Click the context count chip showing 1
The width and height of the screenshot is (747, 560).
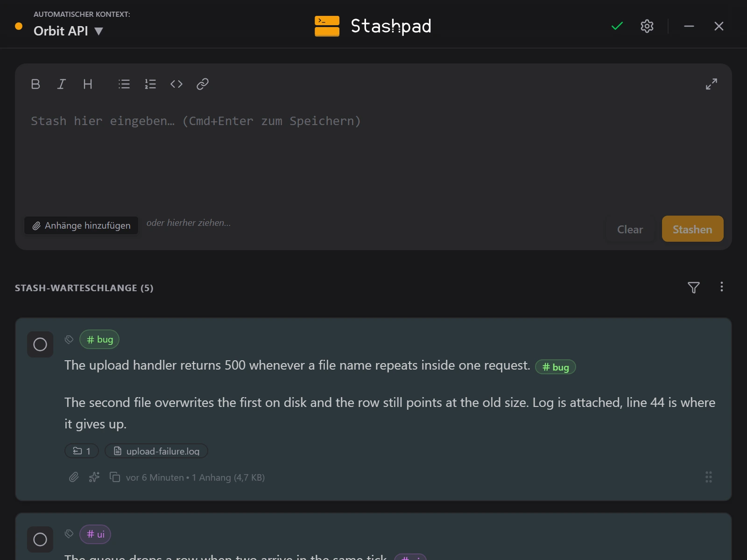[82, 451]
